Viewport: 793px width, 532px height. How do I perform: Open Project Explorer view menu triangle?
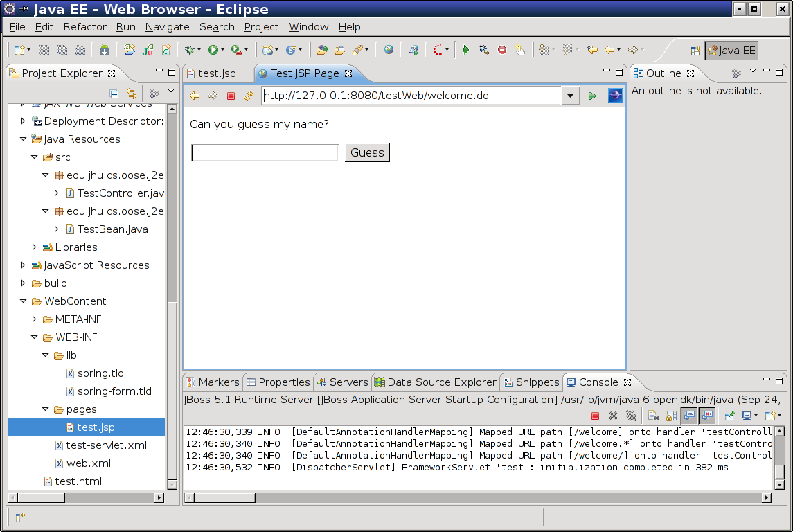click(171, 91)
